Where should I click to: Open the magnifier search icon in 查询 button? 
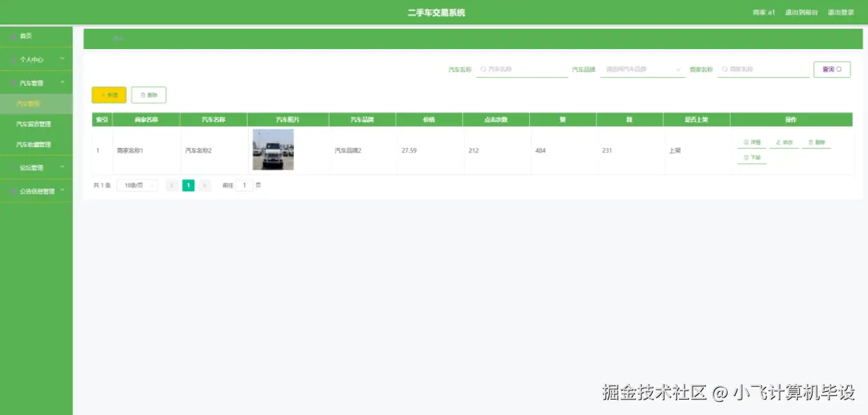[840, 69]
